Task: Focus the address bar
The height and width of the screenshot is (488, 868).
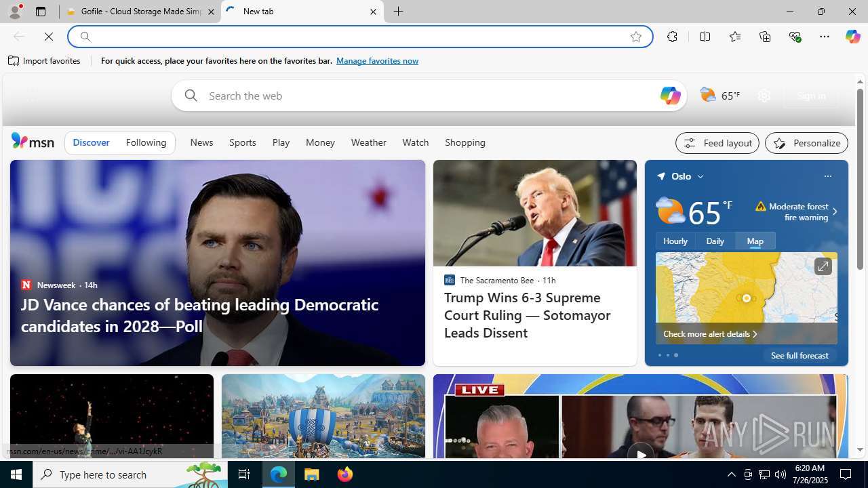Action: [x=359, y=37]
